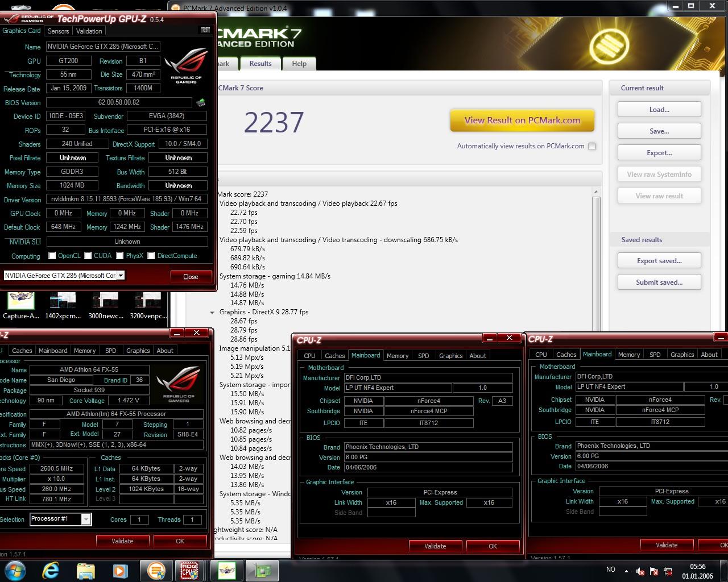Viewport: 728px width, 582px height.
Task: Click View Result on PCMark.com
Action: 522,120
